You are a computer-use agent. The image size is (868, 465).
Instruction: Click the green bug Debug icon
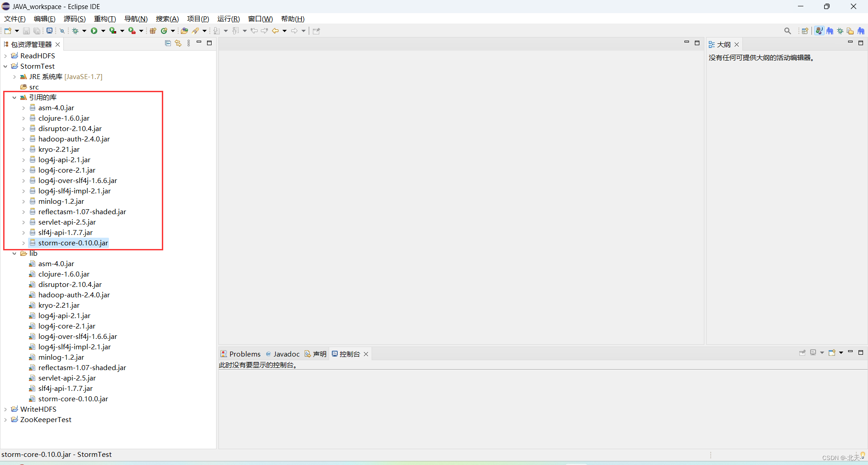pos(75,31)
